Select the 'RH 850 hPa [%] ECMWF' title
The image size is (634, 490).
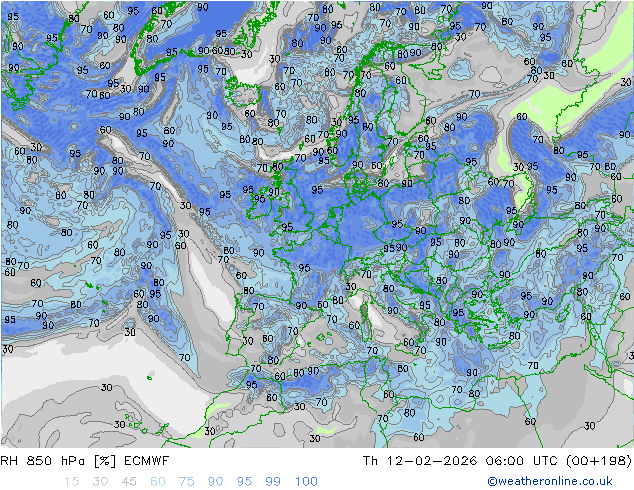tap(85, 461)
